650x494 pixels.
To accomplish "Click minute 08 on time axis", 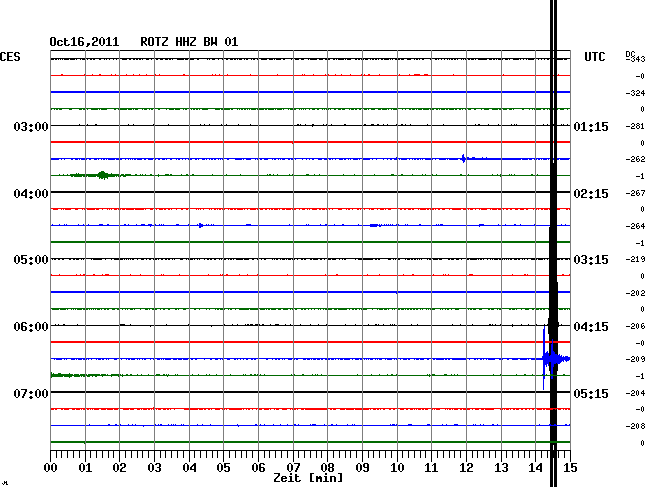I will [x=327, y=467].
